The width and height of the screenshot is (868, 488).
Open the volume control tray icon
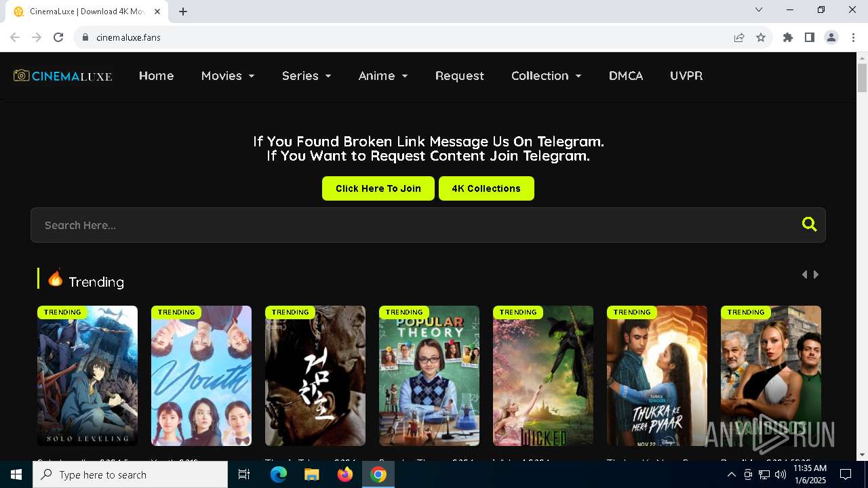point(781,474)
